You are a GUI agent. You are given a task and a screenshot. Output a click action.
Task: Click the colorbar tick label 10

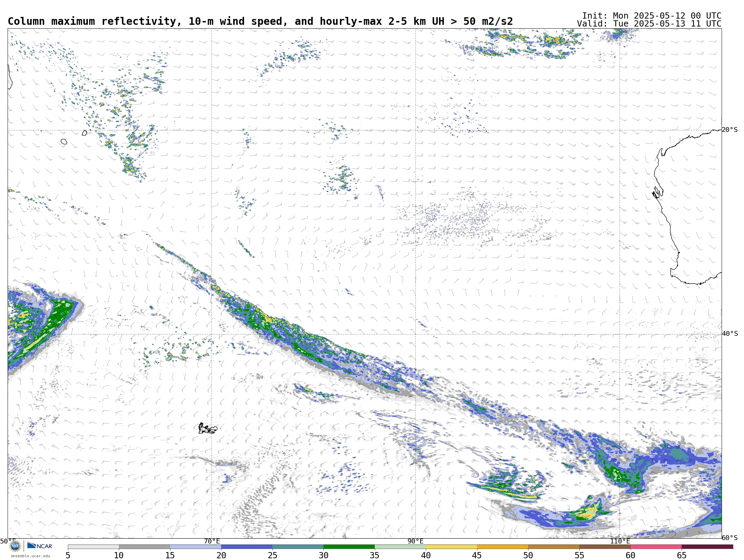(x=119, y=555)
